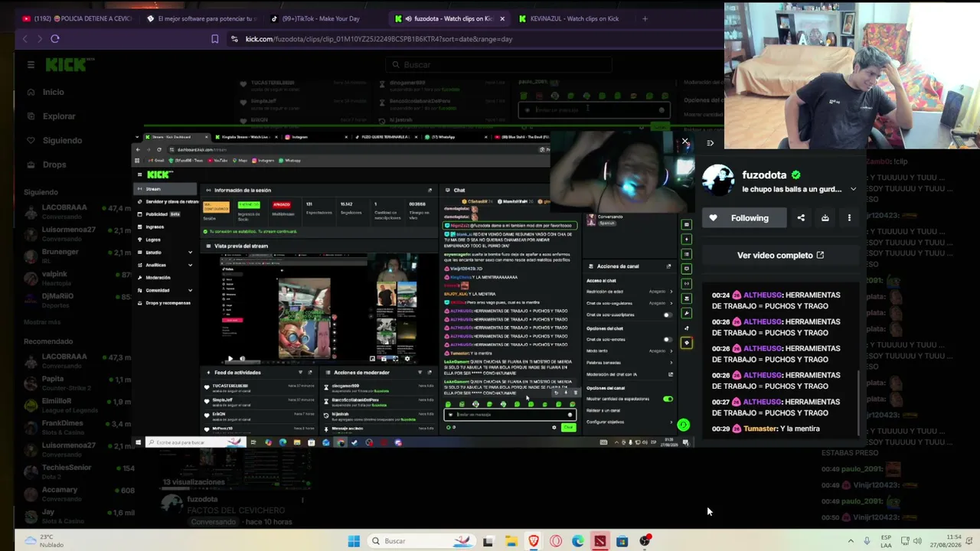
Task: Open Ver video completo
Action: click(780, 256)
